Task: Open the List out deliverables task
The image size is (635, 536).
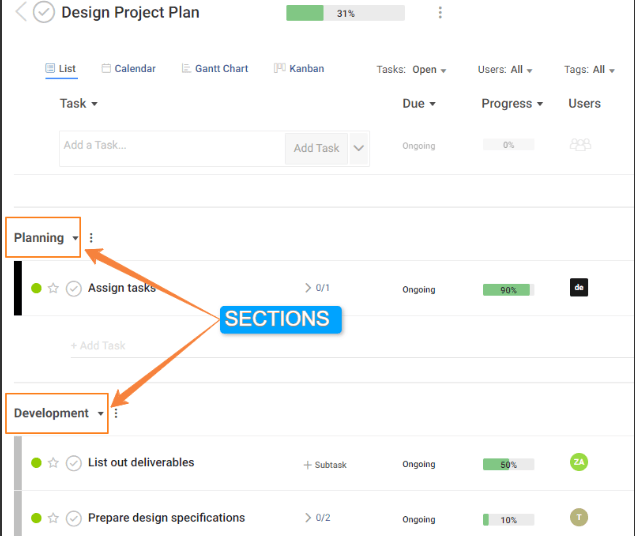Action: coord(141,462)
